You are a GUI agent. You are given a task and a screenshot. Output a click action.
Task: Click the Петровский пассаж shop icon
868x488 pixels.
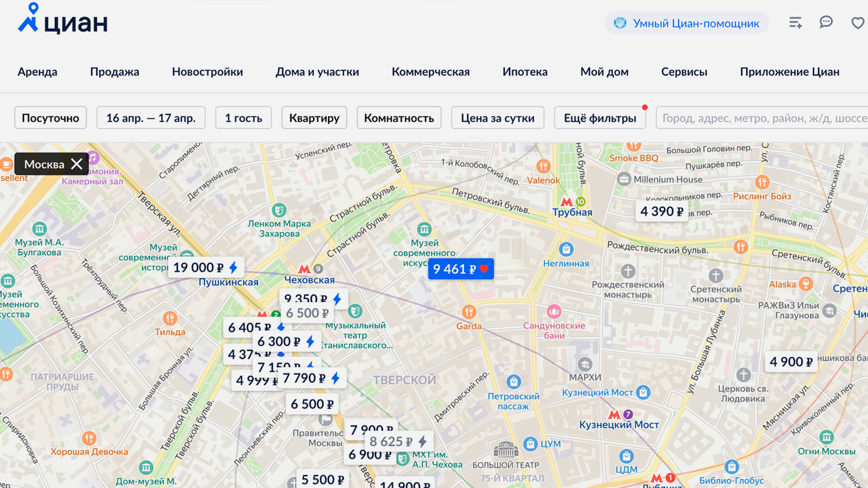(x=513, y=382)
